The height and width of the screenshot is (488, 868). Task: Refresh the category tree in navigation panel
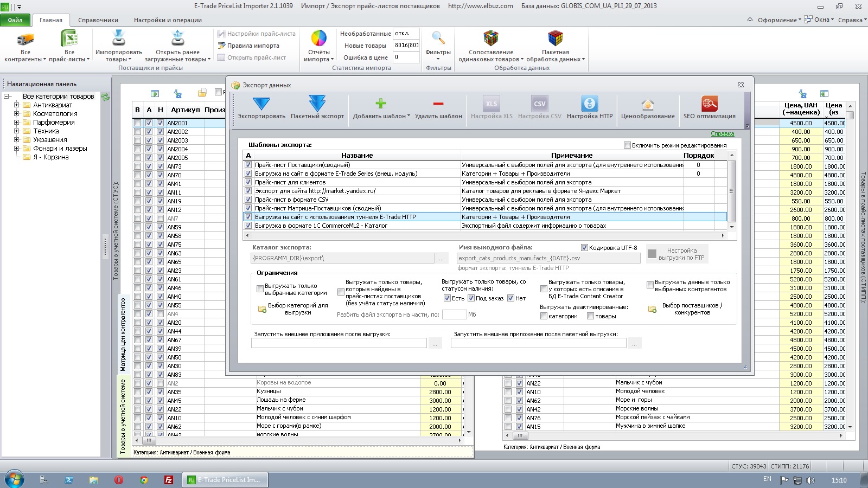(x=105, y=97)
